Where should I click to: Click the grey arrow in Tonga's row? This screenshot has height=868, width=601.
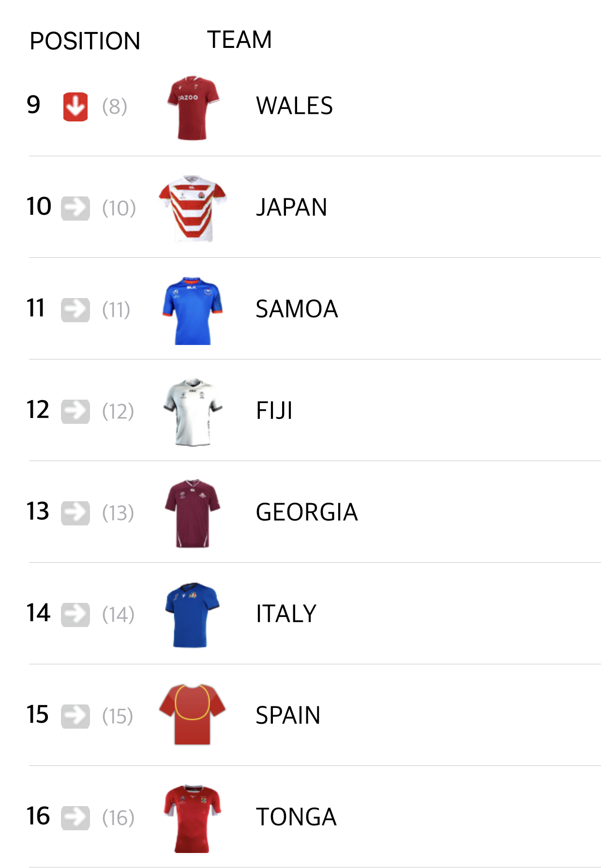[75, 818]
